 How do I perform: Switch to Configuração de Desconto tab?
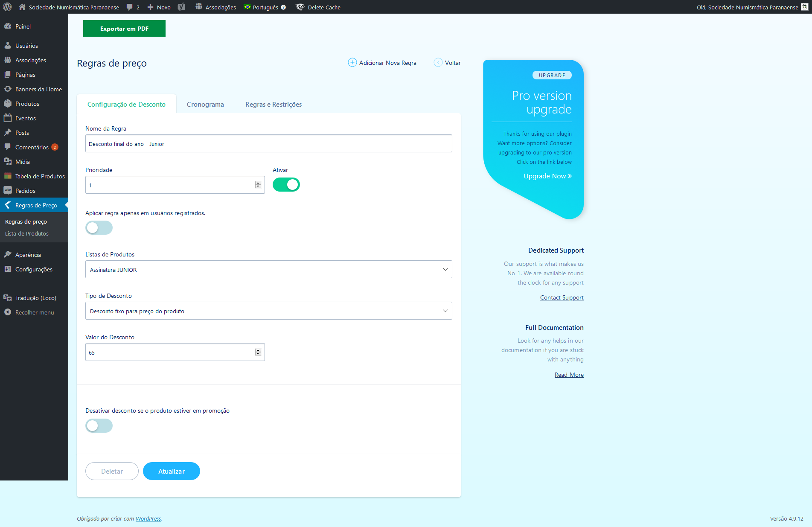(126, 104)
